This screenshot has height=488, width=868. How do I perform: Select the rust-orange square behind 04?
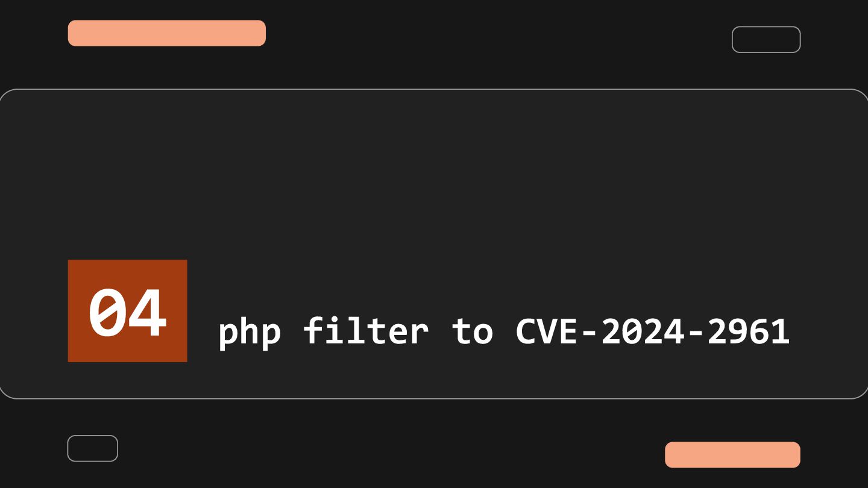click(x=127, y=311)
